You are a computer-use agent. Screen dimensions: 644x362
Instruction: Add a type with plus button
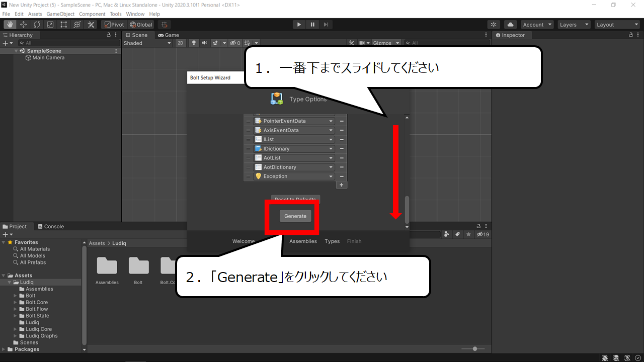click(341, 185)
